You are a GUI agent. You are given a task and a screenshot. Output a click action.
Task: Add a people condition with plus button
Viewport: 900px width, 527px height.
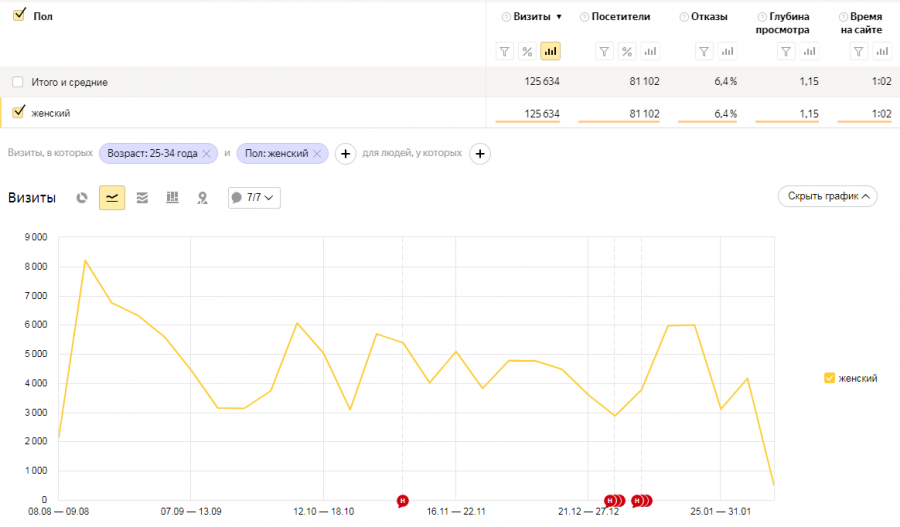click(x=480, y=154)
